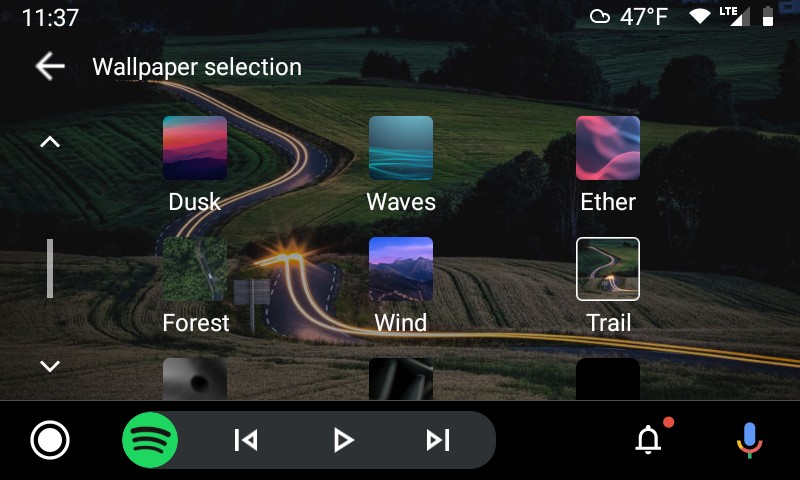Click the Wind label
Viewport: 800px width, 480px height.
(401, 322)
